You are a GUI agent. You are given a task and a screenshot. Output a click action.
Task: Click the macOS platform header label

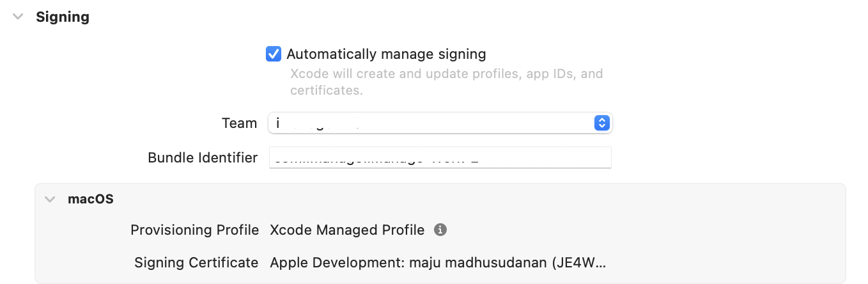coord(91,200)
